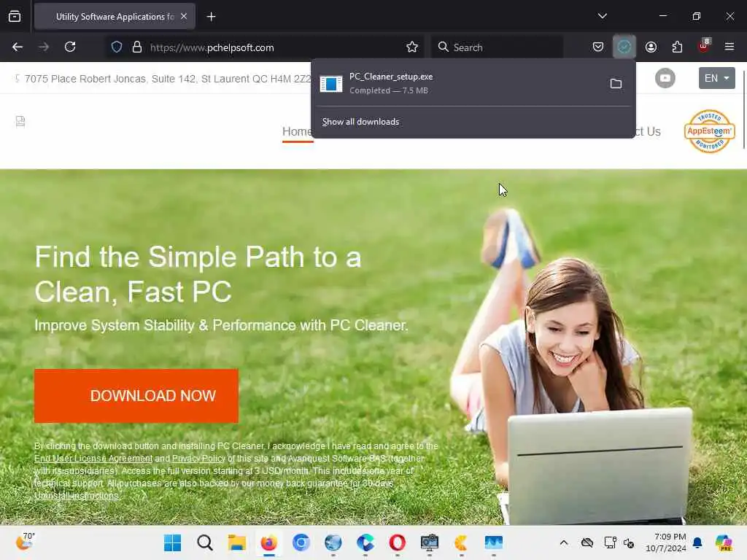
Task: Bookmark this page with the star
Action: (412, 47)
